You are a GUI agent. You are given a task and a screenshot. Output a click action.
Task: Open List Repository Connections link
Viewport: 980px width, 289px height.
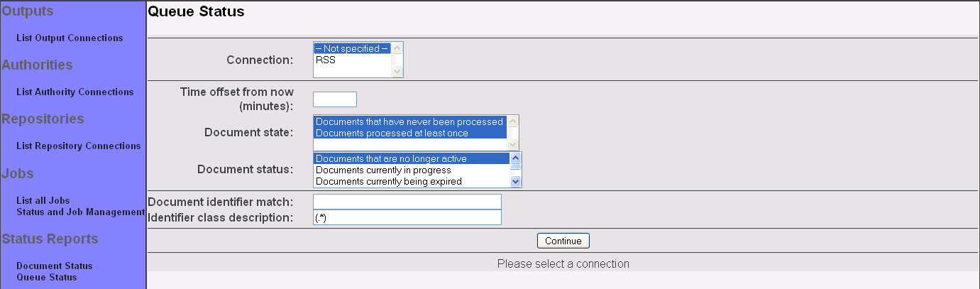click(x=78, y=146)
